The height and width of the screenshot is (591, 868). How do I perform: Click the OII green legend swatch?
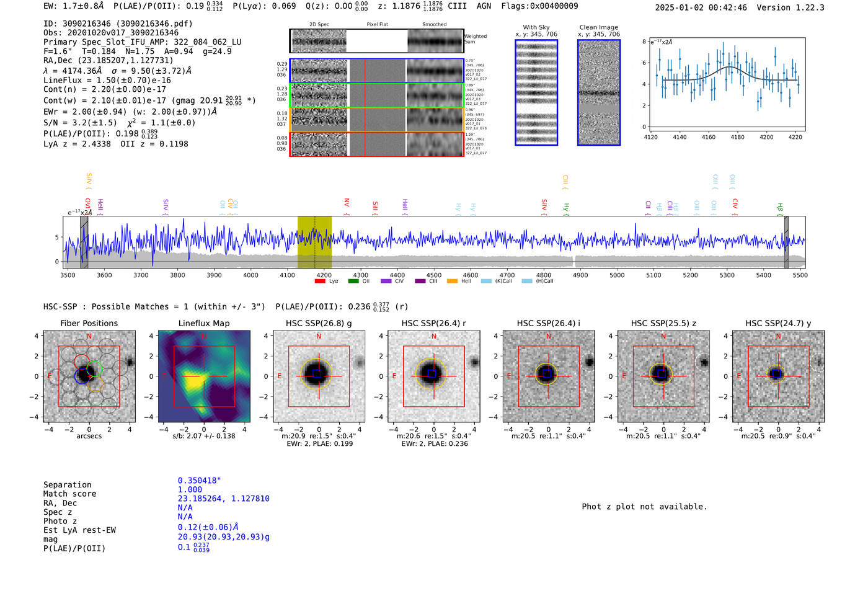[353, 281]
